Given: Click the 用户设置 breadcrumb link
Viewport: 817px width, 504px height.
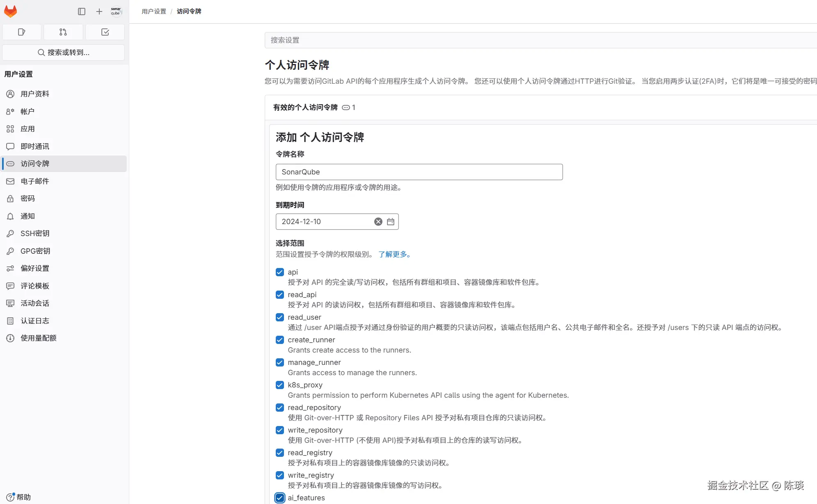Looking at the screenshot, I should [x=154, y=11].
